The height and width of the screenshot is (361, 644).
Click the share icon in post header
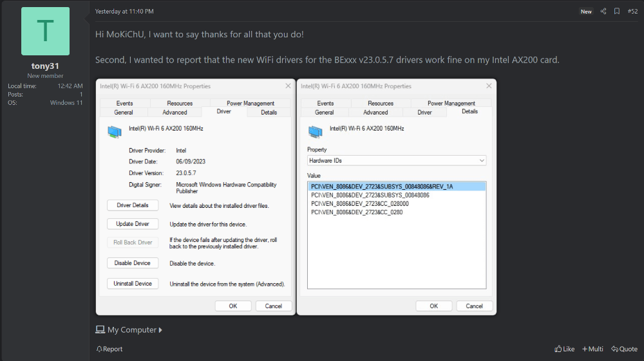[603, 12]
